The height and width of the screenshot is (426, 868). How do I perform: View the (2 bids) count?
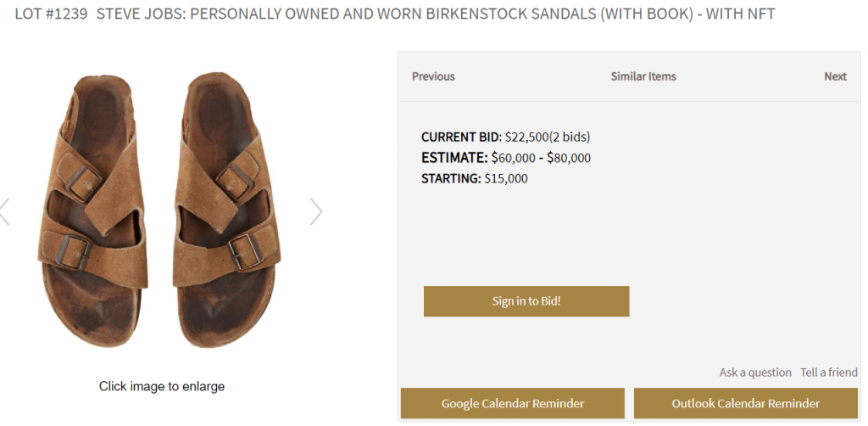570,137
